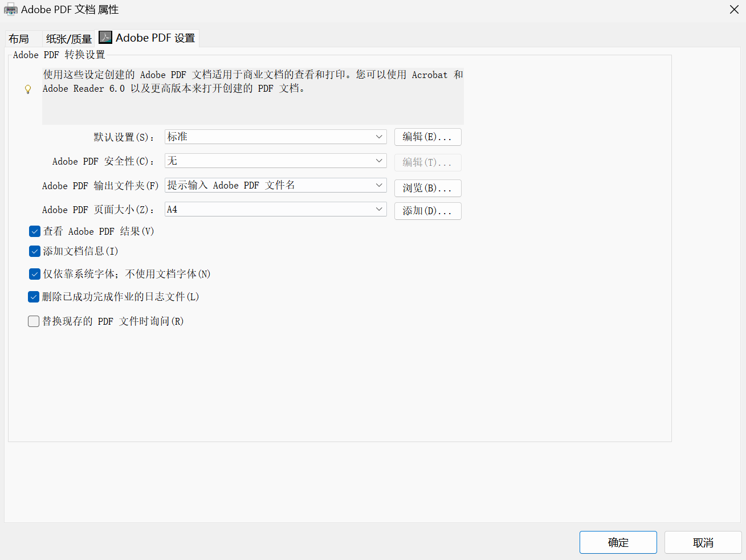Click the Adobe PDF 安全性(C) label
746x560 pixels.
[103, 161]
